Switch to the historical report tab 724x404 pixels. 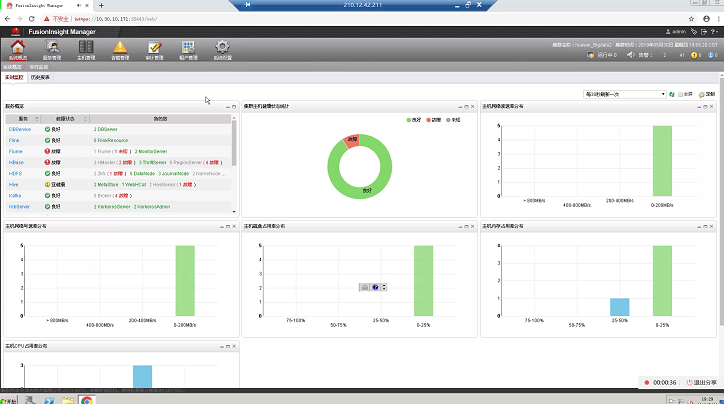pyautogui.click(x=40, y=78)
